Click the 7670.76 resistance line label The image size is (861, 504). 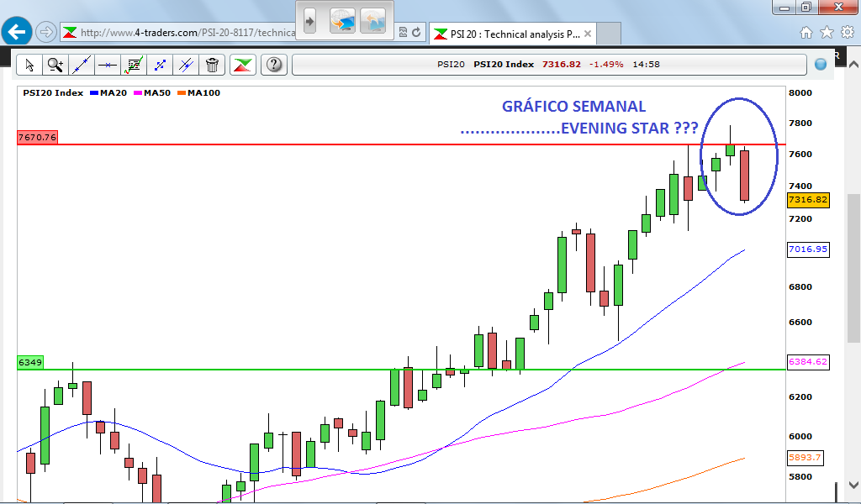(37, 137)
